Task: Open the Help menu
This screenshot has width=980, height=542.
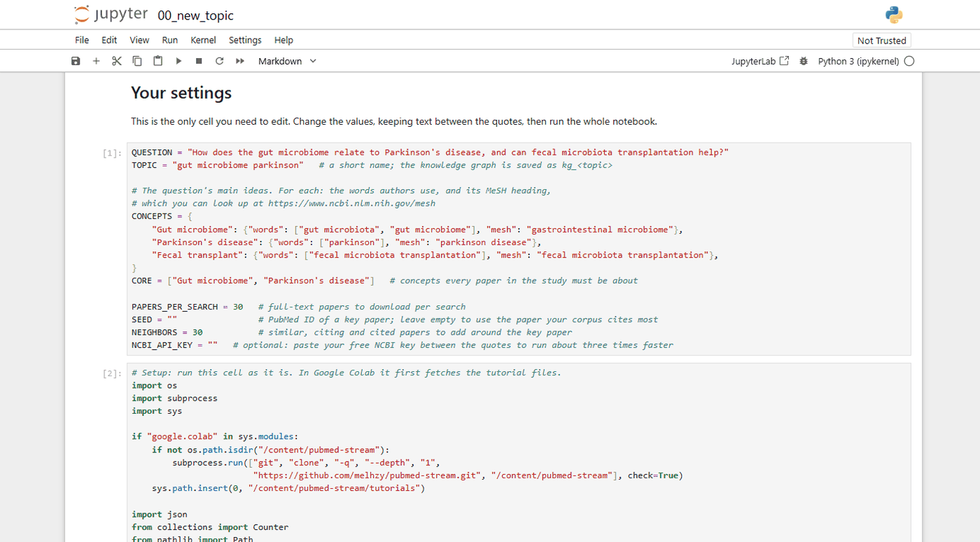Action: 283,40
